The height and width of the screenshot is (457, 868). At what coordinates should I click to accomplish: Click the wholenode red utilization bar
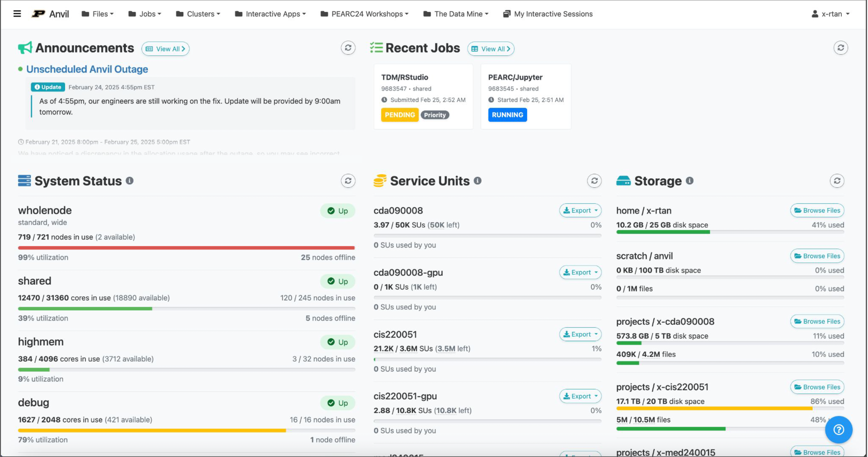click(x=186, y=248)
